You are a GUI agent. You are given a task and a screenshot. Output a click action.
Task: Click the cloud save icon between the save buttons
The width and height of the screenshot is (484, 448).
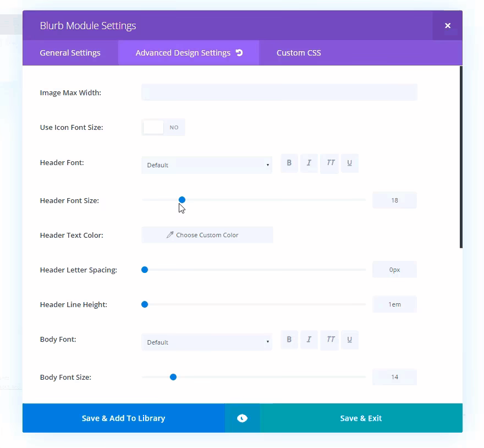(242, 418)
